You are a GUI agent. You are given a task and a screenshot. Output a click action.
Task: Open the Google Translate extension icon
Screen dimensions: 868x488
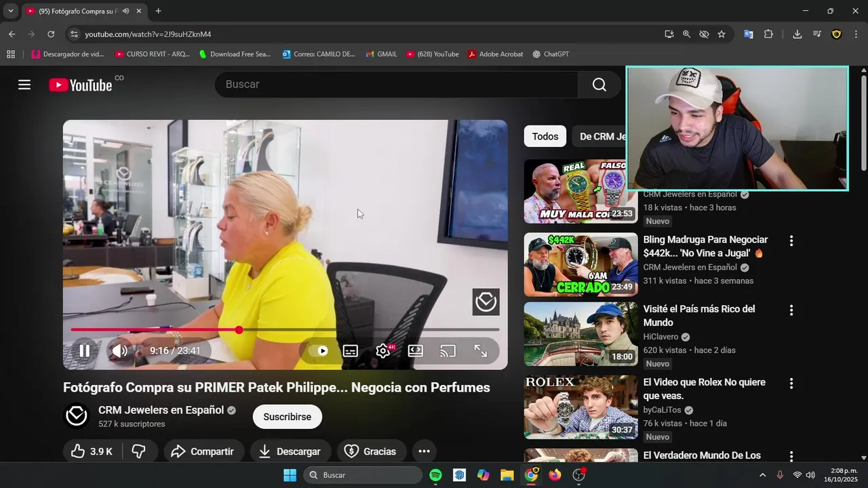tap(749, 34)
